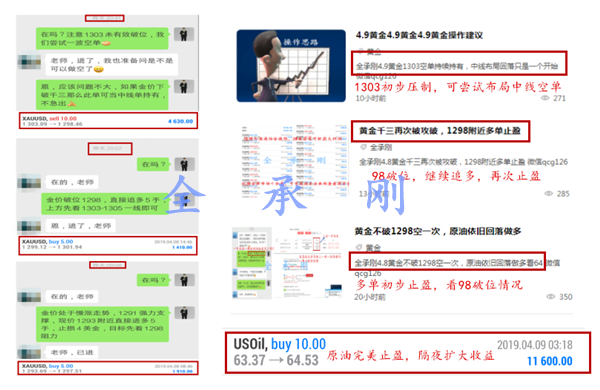Click trade record XAUUSD buy 5.00 1293.69→1297.51
This screenshot has height=390, width=600.
[x=108, y=368]
